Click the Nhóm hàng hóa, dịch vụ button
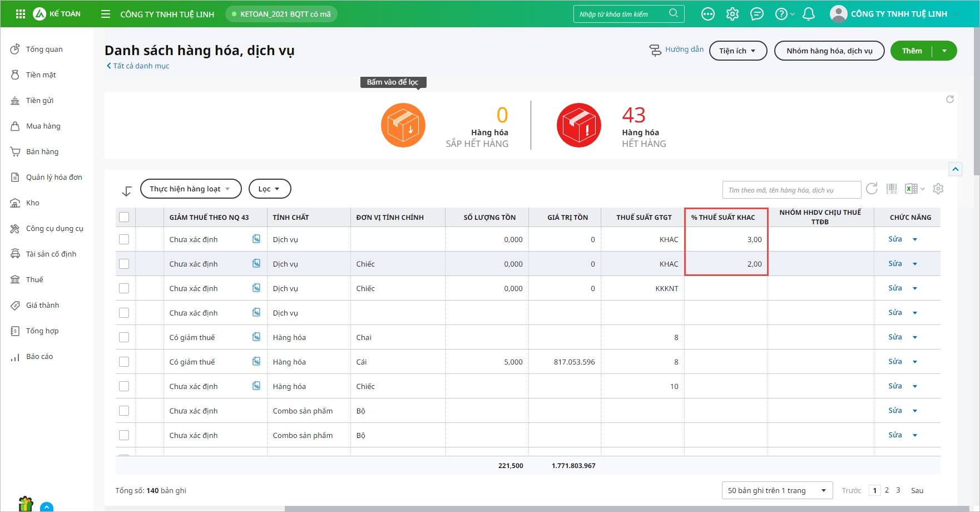Screen dimensions: 980x512 (829, 51)
